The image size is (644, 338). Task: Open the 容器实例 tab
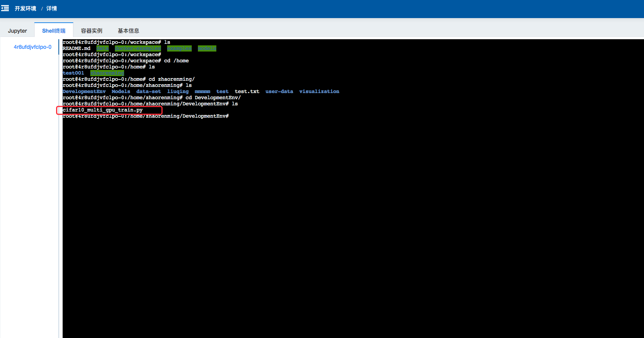point(91,31)
